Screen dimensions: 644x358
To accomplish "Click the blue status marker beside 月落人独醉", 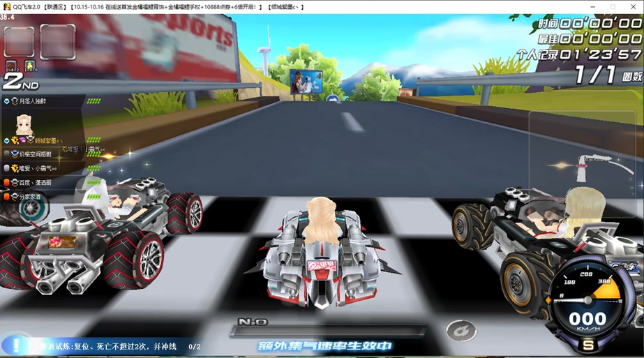I will pyautogui.click(x=6, y=101).
